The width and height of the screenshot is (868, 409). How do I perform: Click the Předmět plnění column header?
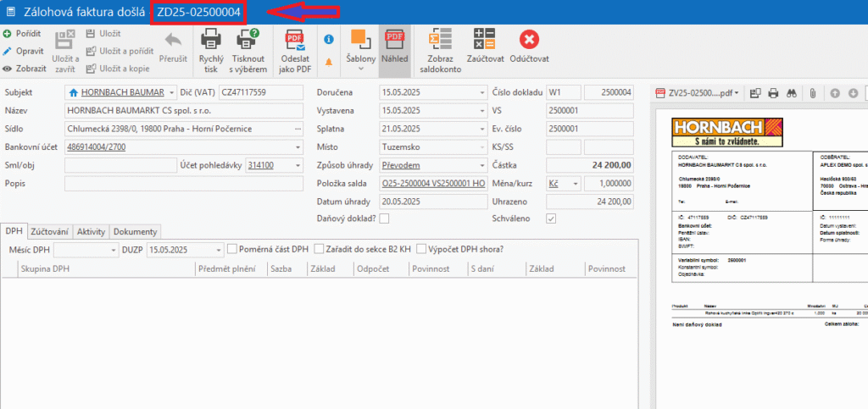click(x=231, y=268)
